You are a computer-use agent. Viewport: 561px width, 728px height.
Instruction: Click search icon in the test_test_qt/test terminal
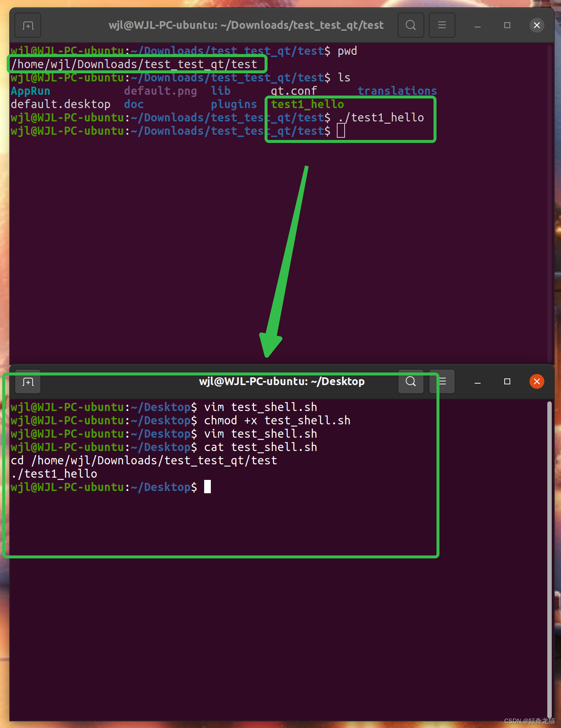point(411,26)
